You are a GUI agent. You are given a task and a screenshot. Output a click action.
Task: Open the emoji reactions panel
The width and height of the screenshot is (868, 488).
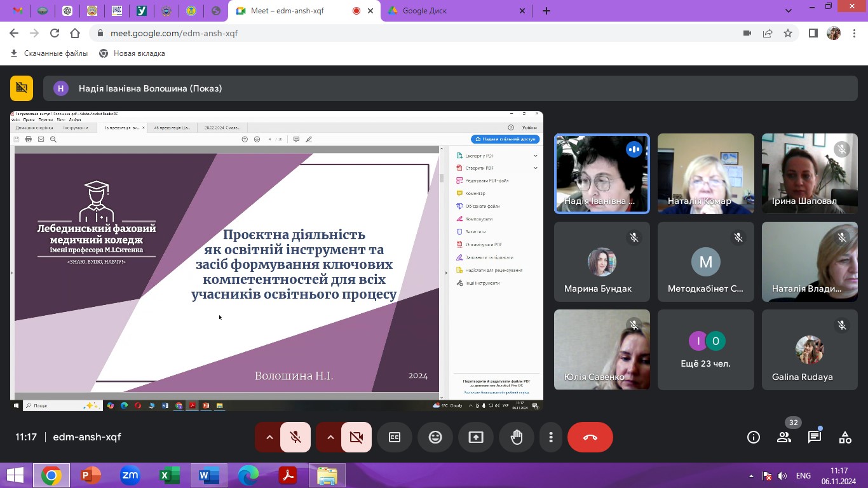435,437
